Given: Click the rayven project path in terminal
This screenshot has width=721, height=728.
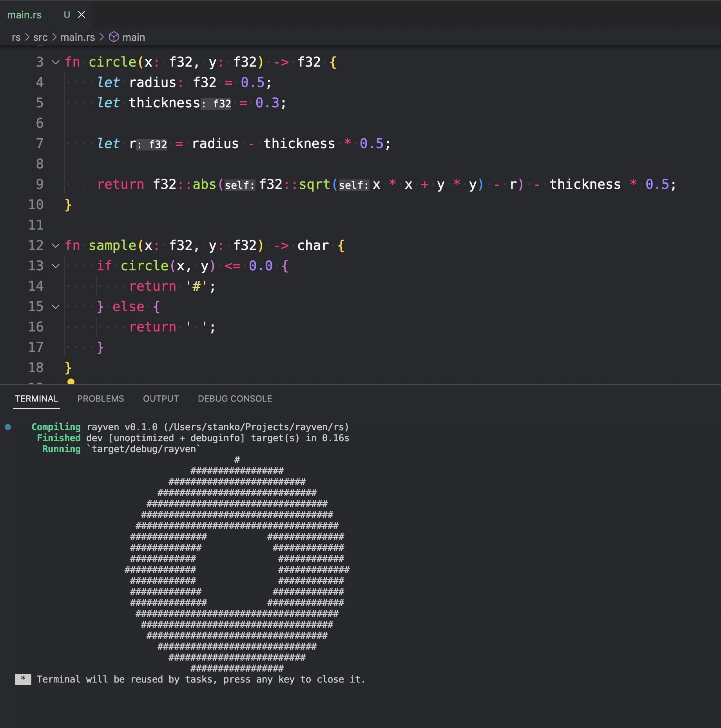Looking at the screenshot, I should (257, 427).
